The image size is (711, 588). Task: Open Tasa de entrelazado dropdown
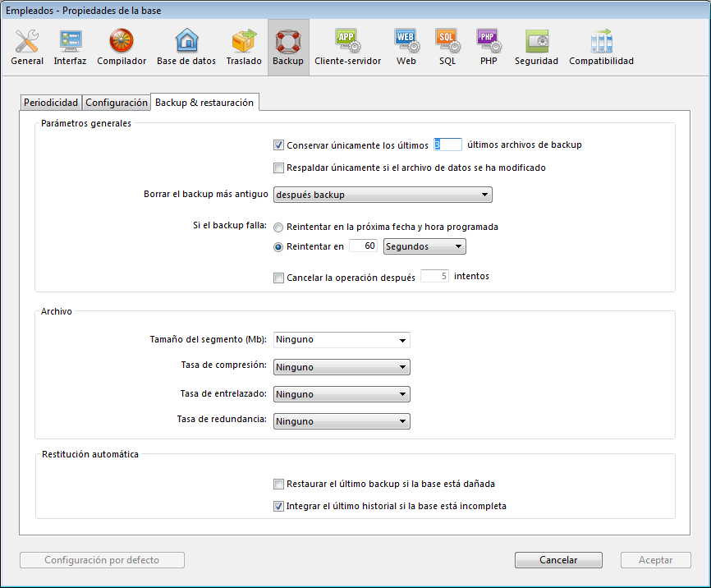click(342, 394)
